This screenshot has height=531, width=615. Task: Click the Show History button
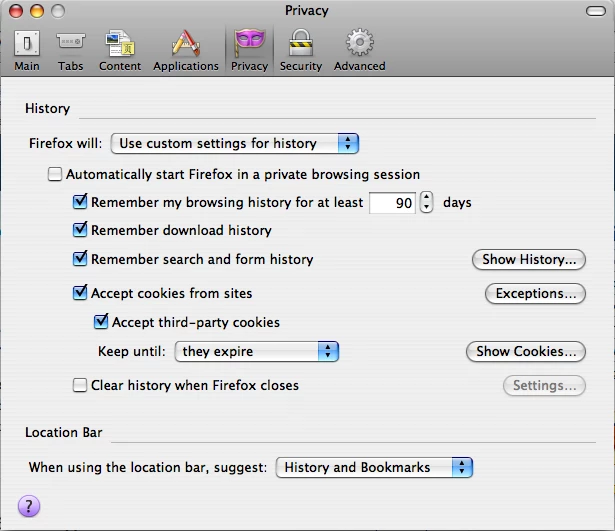coord(529,260)
